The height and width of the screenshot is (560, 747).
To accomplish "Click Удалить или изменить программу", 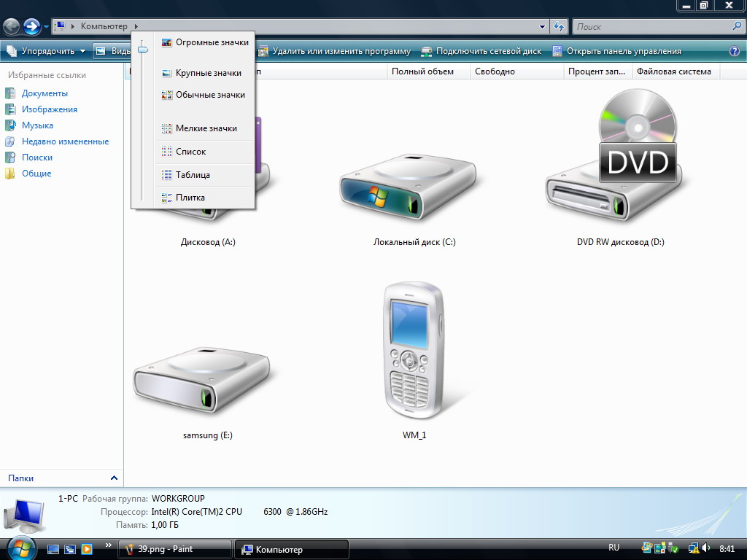I will tap(334, 51).
